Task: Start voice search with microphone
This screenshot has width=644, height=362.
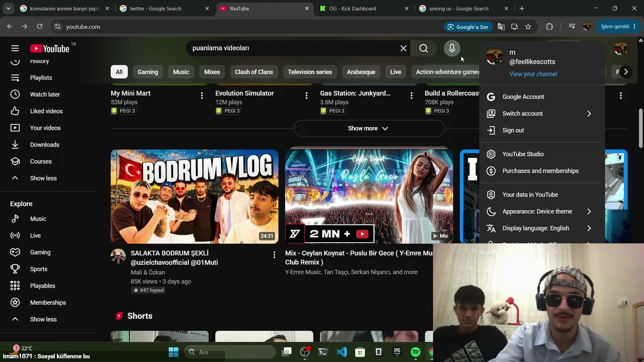Action: tap(452, 48)
